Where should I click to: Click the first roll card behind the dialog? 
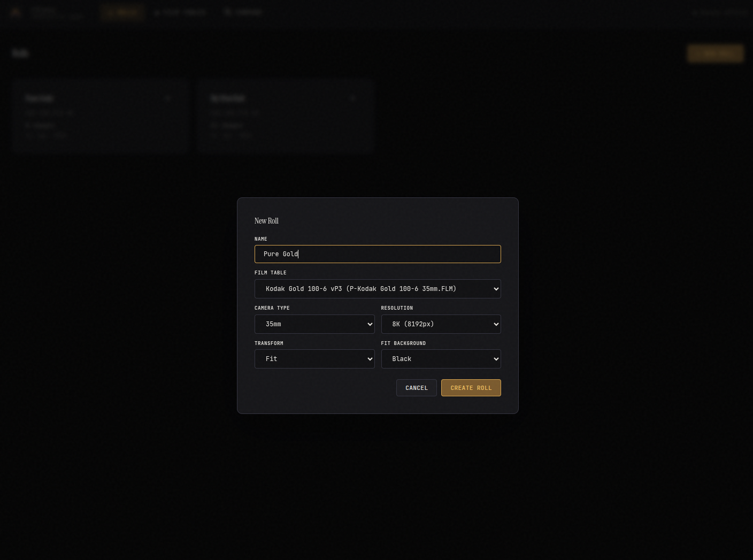(101, 117)
